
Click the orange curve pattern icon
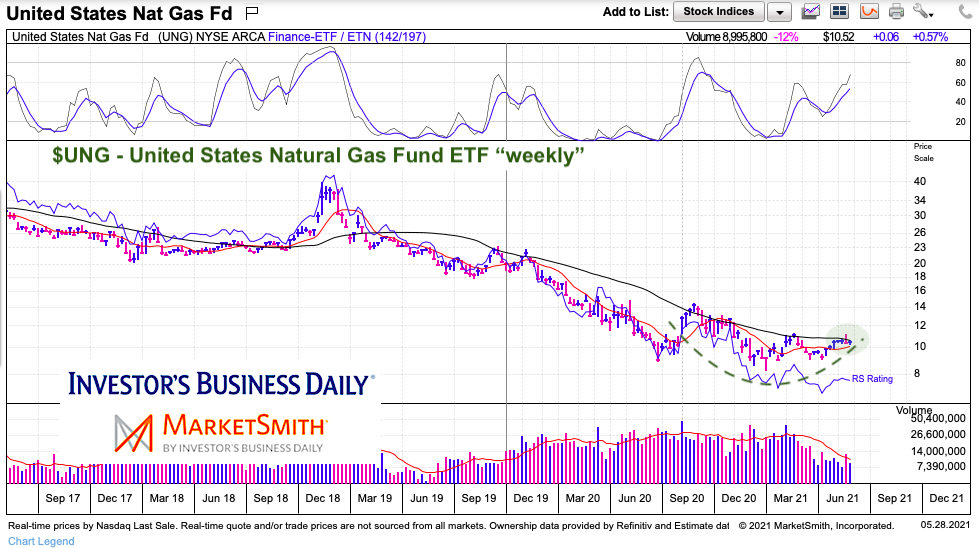point(868,11)
